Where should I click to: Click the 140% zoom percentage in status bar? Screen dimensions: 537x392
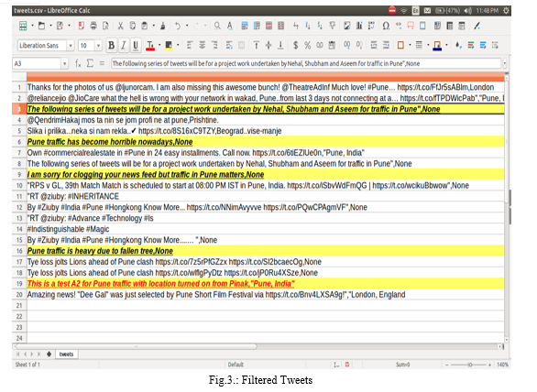(x=502, y=365)
